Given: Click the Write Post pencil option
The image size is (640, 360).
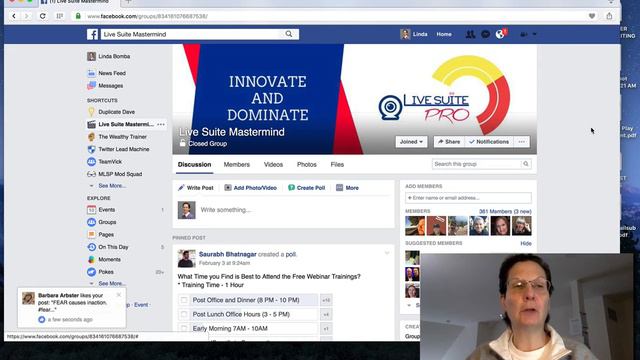Looking at the screenshot, I should (196, 188).
